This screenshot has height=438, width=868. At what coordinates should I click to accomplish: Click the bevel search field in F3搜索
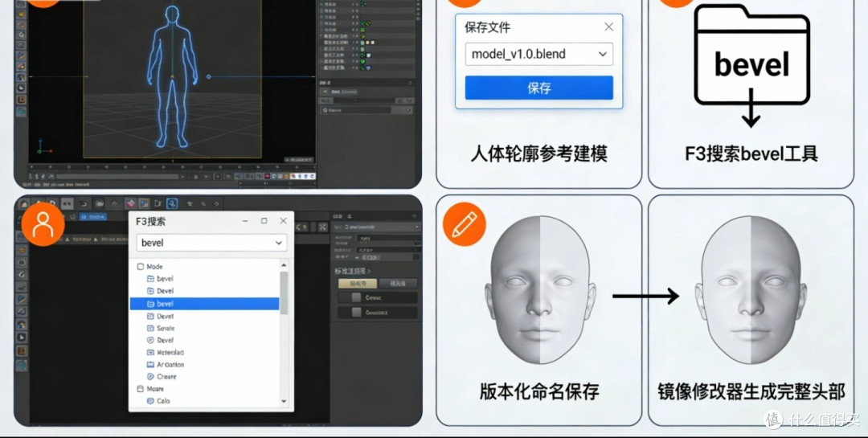point(211,243)
